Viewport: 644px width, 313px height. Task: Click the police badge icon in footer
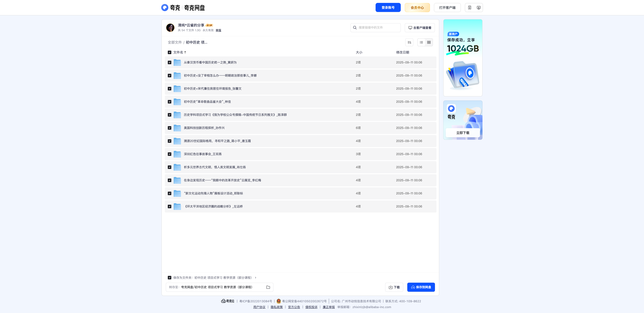278,301
